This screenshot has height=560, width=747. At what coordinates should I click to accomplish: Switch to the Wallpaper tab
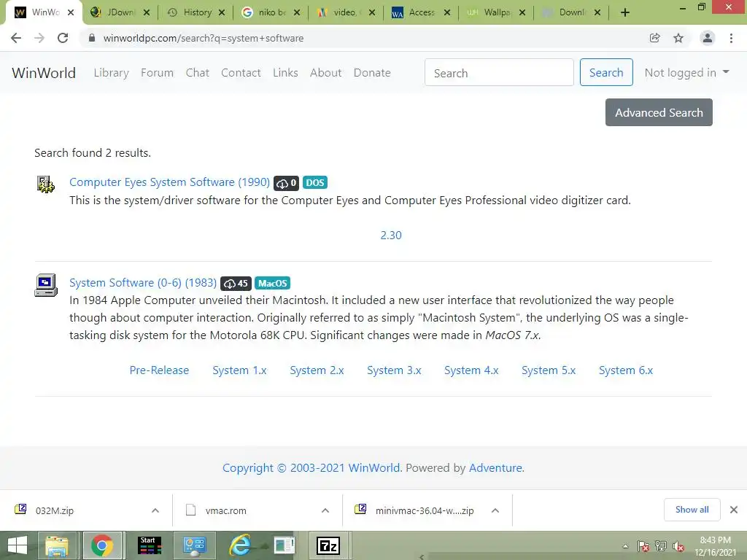(x=495, y=13)
